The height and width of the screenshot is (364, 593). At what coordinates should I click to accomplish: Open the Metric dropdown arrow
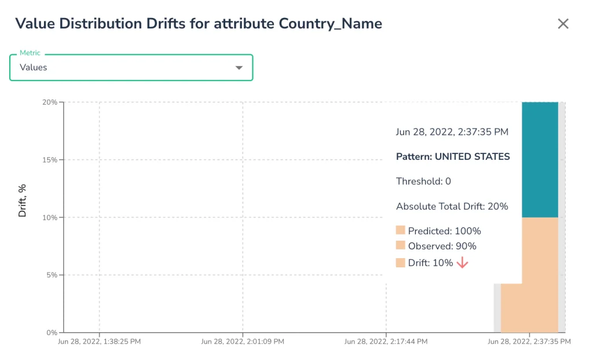(x=239, y=68)
